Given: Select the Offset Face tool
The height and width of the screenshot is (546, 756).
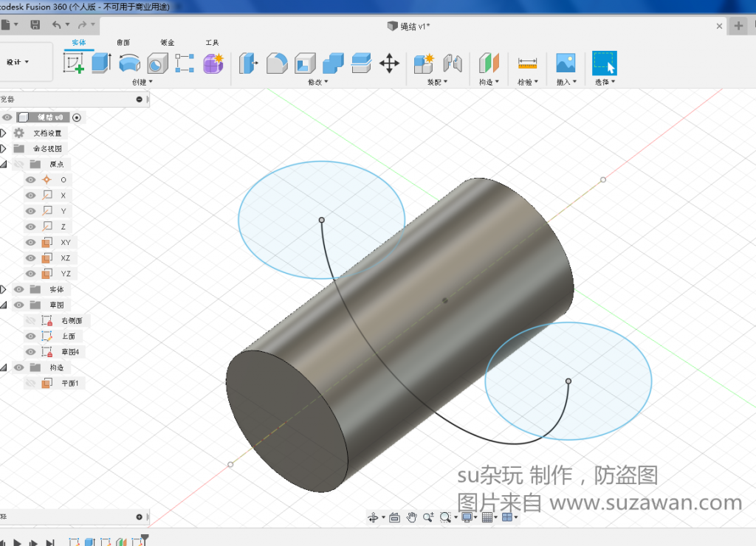Looking at the screenshot, I should pos(361,63).
